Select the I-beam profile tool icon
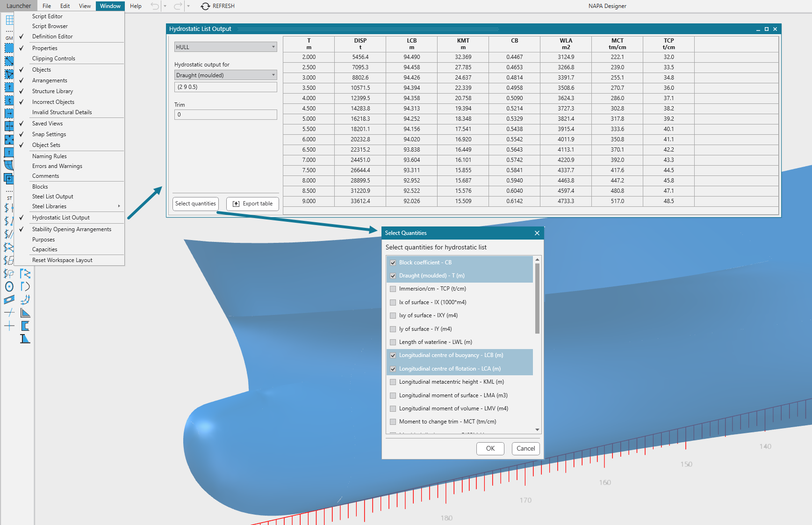Screen dimensions: 812x525 point(25,339)
